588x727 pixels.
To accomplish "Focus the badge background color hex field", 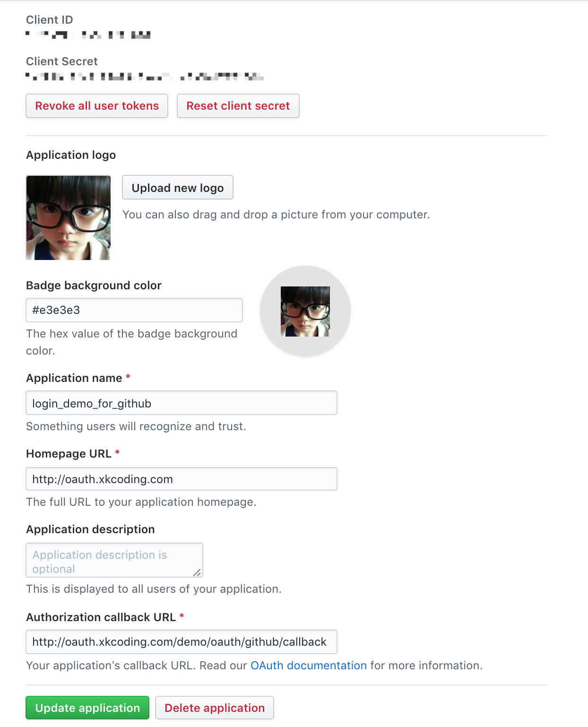I will tap(134, 310).
